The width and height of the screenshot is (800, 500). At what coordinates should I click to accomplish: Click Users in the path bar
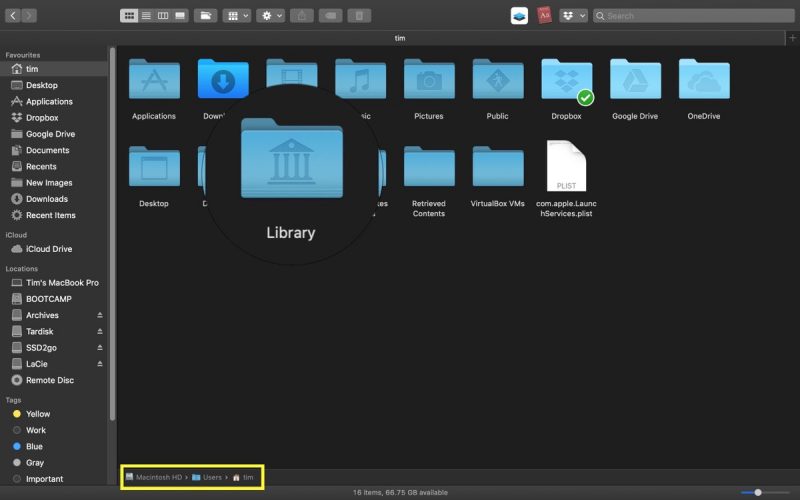(x=211, y=477)
